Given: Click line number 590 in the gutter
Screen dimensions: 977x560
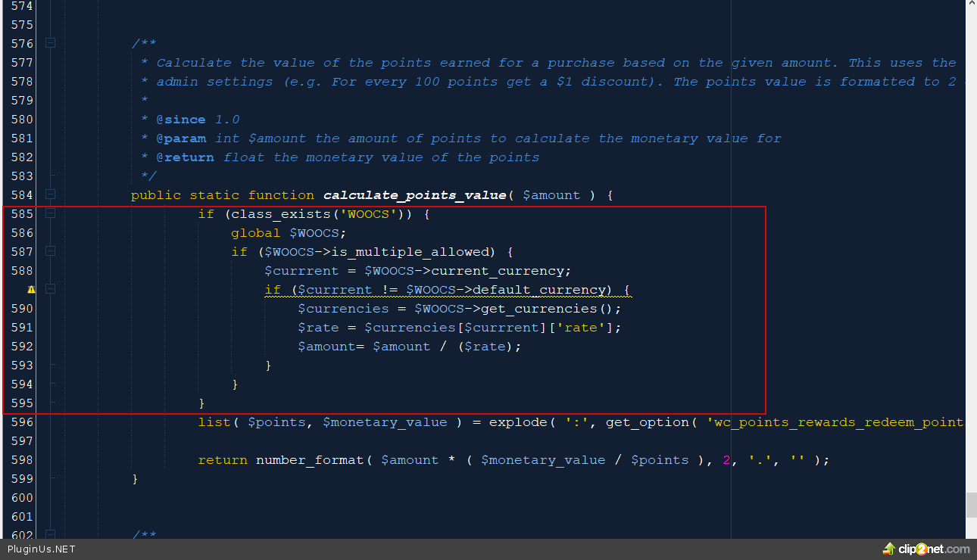Looking at the screenshot, I should (x=22, y=309).
